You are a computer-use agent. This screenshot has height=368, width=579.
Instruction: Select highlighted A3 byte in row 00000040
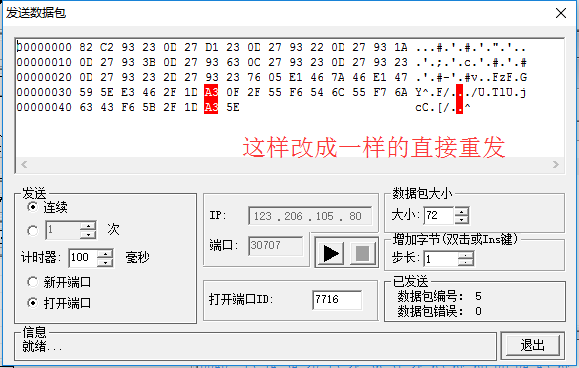(211, 107)
